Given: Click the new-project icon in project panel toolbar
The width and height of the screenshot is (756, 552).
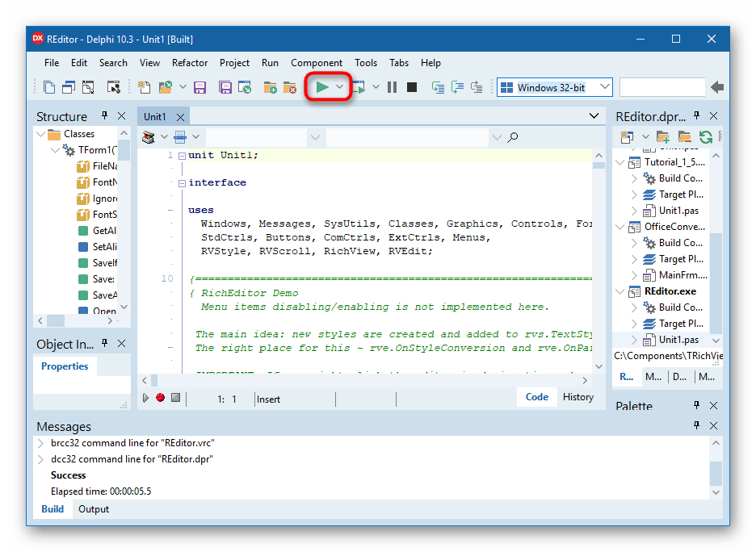Looking at the screenshot, I should (627, 137).
